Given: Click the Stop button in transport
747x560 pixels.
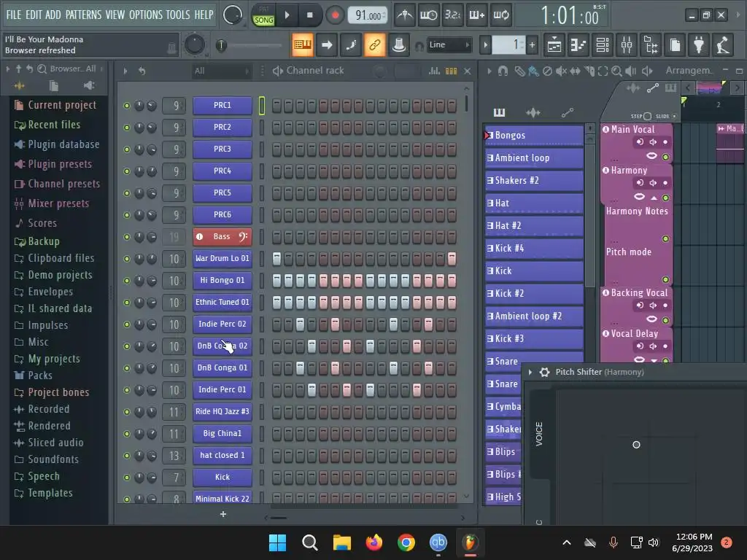Looking at the screenshot, I should [x=309, y=15].
